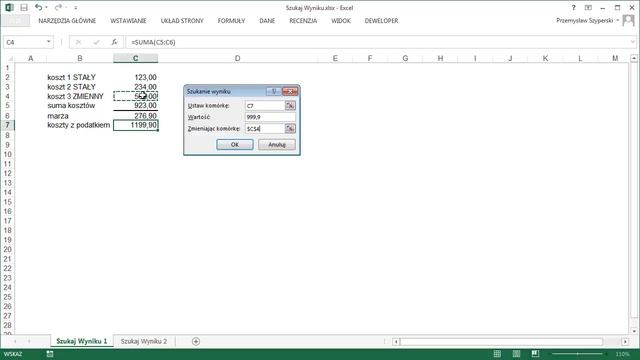Open the FORMUŁY ribbon tab
The image size is (640, 360).
pyautogui.click(x=231, y=21)
